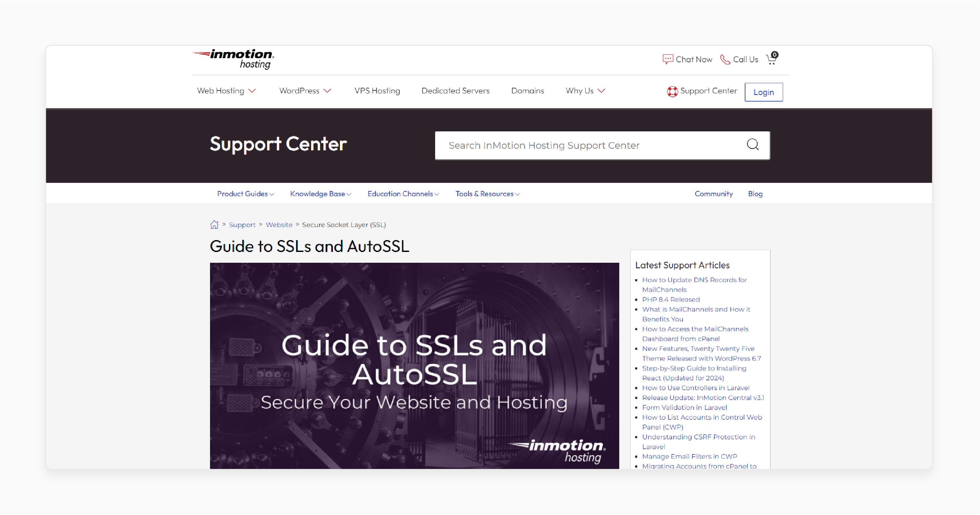Open Understanding CSRF Protection in Laravel
The image size is (980, 515).
(x=699, y=442)
